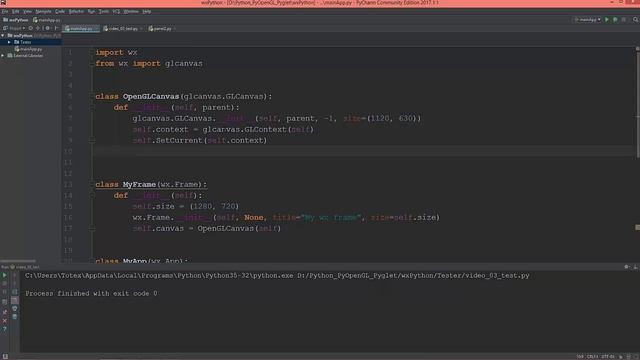Open the Project view selector dropdown
This screenshot has height=360, width=640.
click(x=14, y=28)
